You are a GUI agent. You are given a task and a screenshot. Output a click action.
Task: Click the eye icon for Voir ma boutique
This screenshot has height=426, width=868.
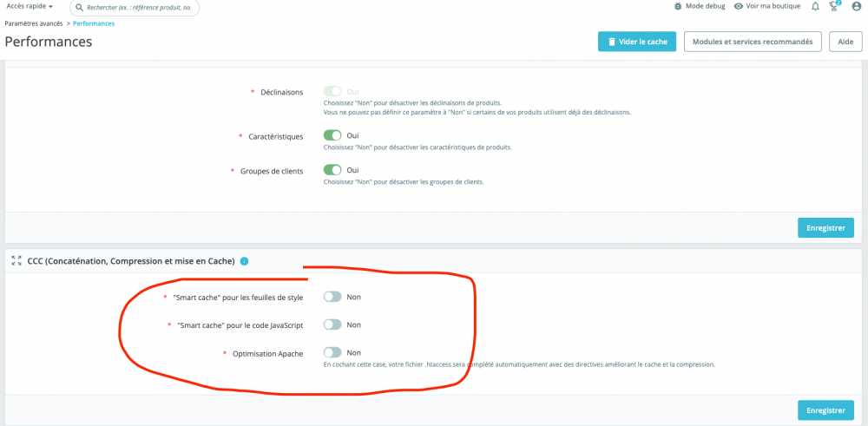[x=739, y=7]
